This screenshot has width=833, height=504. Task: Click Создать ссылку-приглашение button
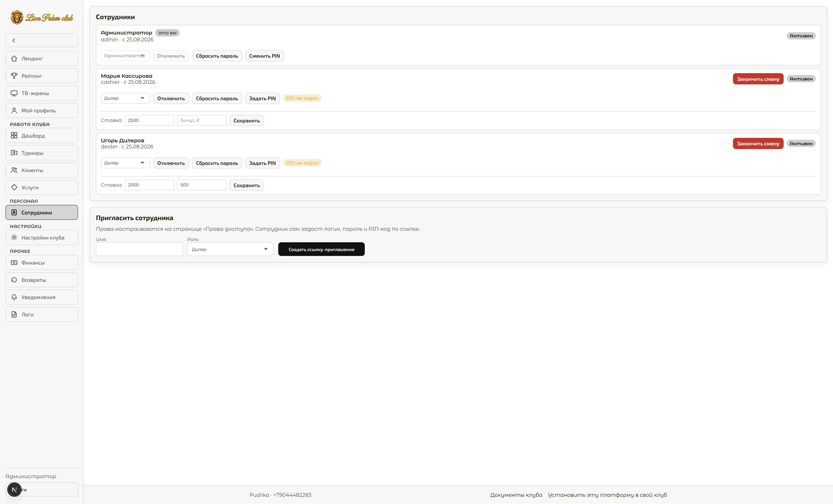[x=322, y=249]
